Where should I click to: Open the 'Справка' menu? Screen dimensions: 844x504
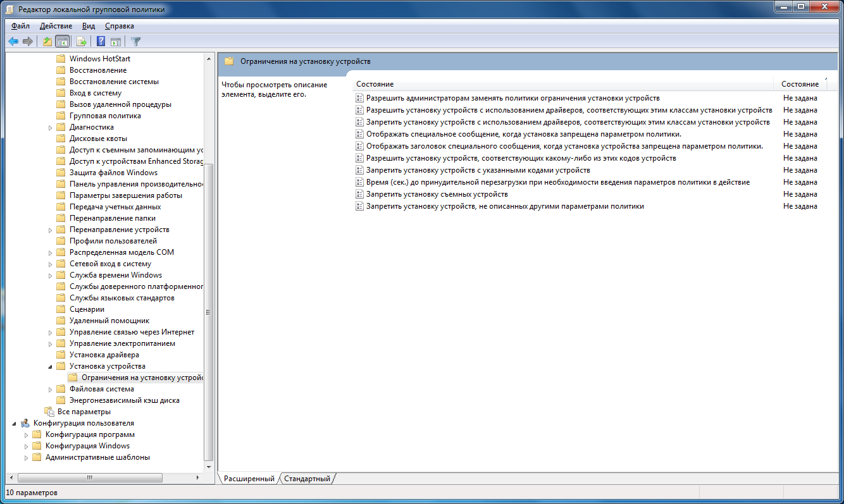[120, 26]
